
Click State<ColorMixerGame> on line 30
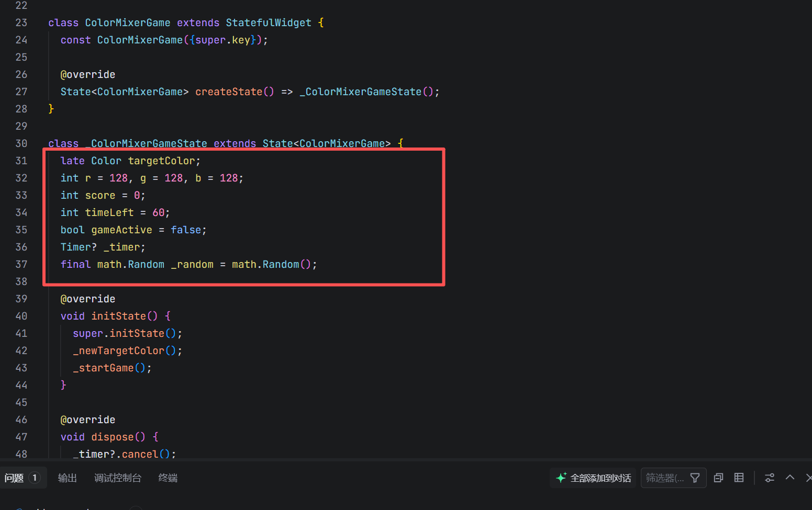point(327,144)
